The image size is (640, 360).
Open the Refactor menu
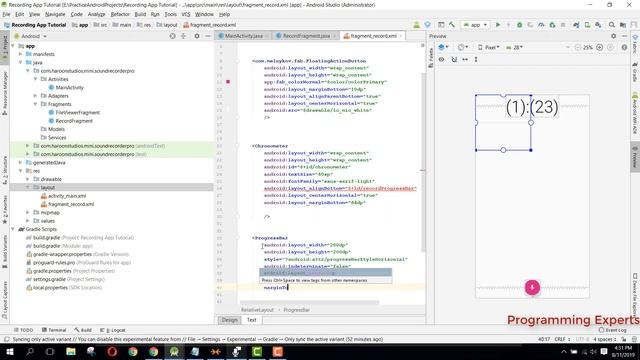[x=120, y=14]
